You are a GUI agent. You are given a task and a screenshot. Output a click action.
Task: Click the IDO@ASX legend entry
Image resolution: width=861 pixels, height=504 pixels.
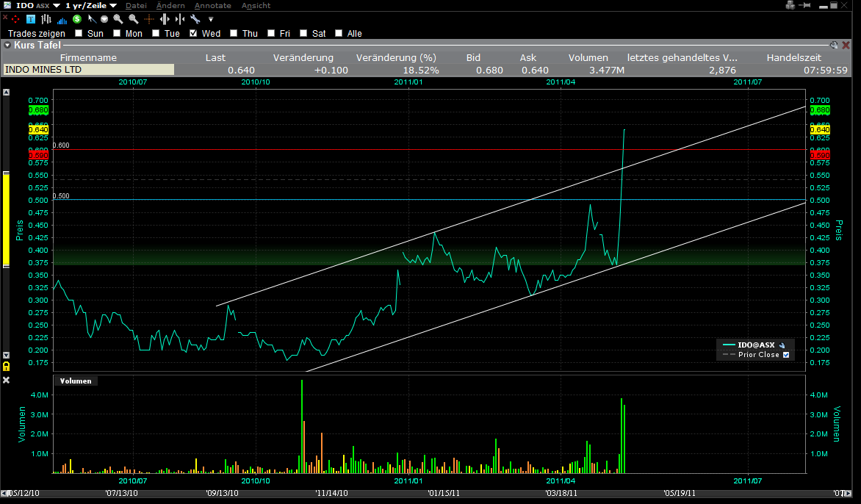tap(756, 345)
